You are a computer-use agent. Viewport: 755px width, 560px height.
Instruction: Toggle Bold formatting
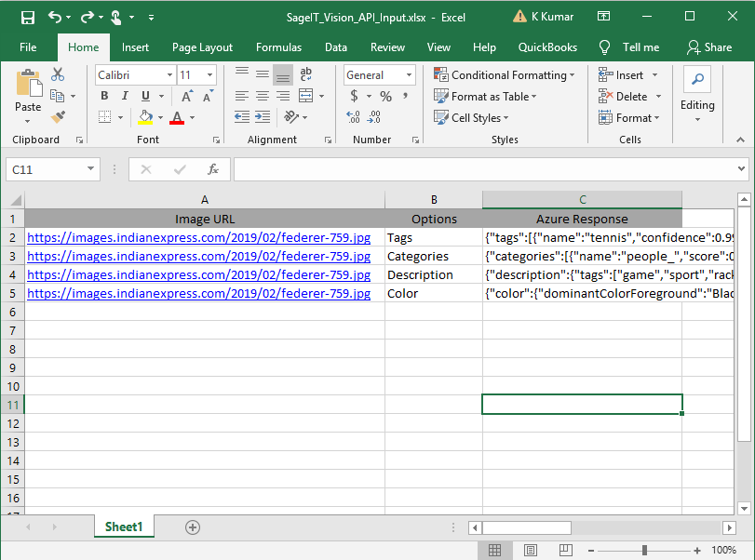coord(105,96)
